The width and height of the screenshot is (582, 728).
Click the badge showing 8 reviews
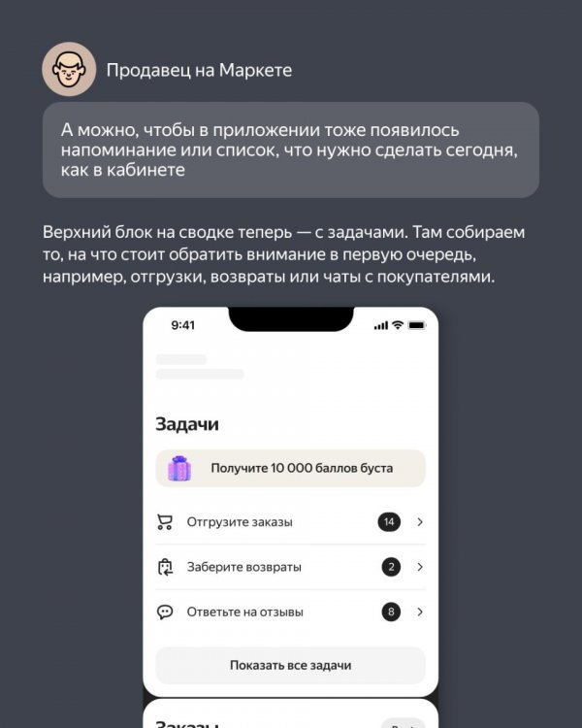click(391, 612)
